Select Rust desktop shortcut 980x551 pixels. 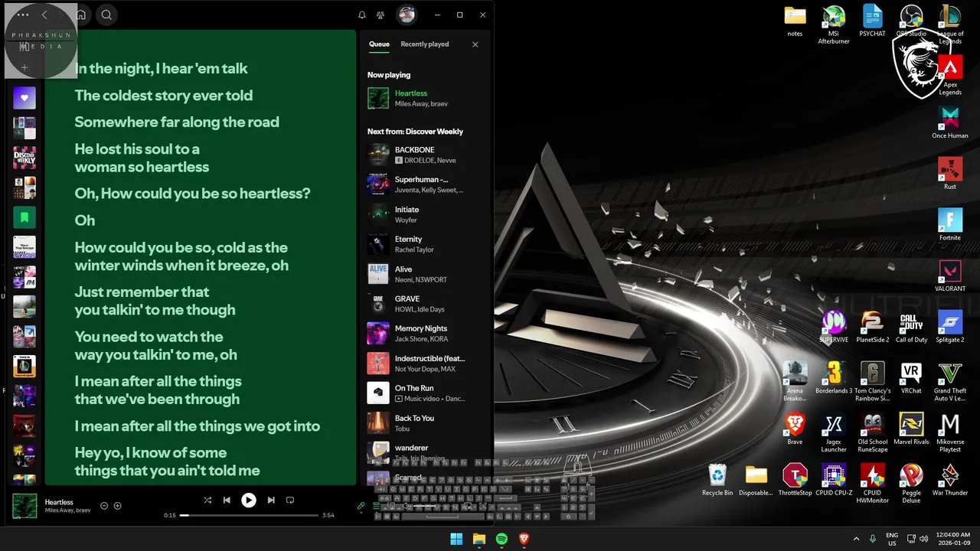tap(950, 174)
